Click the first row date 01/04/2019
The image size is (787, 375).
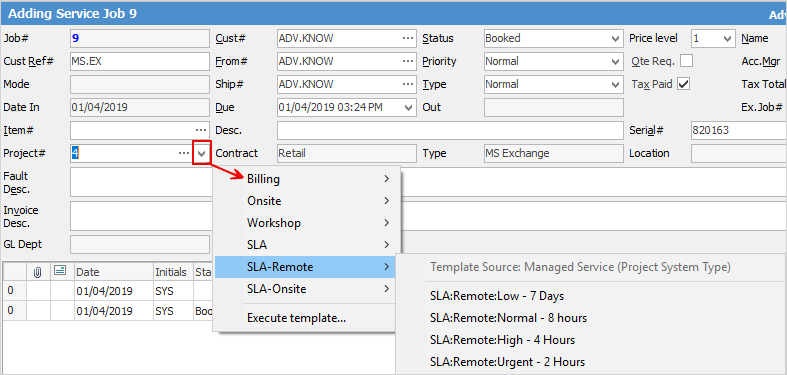click(114, 291)
